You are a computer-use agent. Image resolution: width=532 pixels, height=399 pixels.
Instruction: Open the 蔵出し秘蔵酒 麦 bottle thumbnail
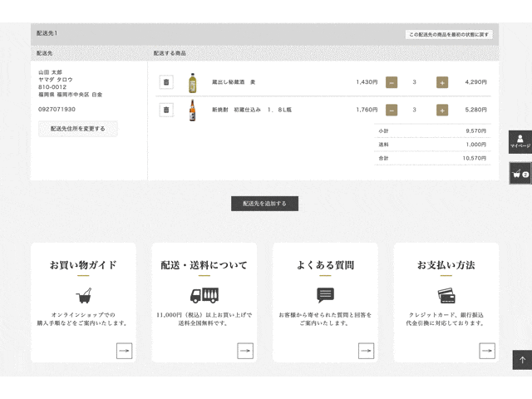pos(193,82)
